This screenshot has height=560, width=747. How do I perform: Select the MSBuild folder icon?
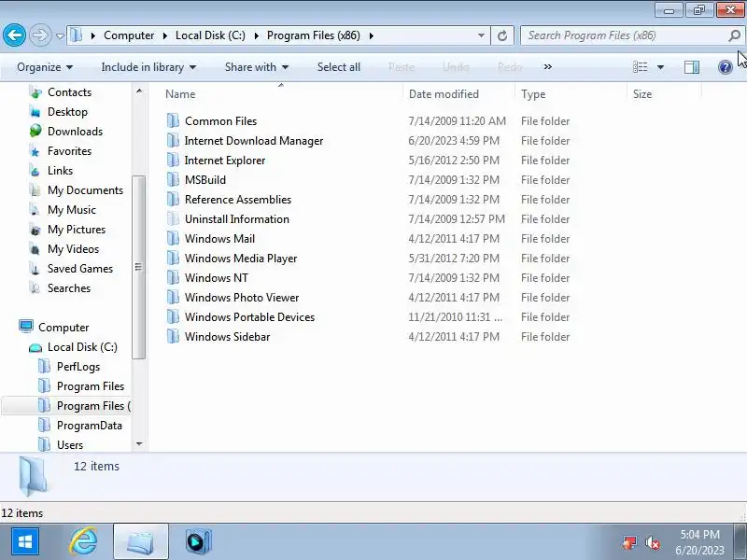pyautogui.click(x=173, y=179)
